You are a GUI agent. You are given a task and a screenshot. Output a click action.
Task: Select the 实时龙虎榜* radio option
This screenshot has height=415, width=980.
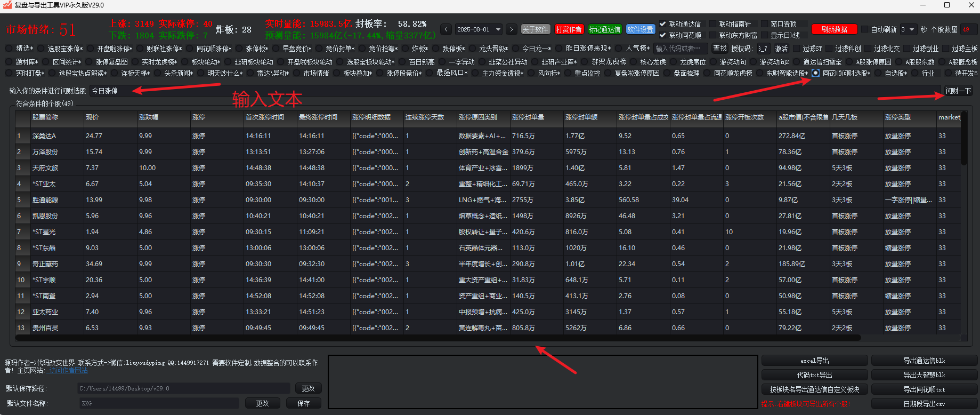(x=135, y=62)
